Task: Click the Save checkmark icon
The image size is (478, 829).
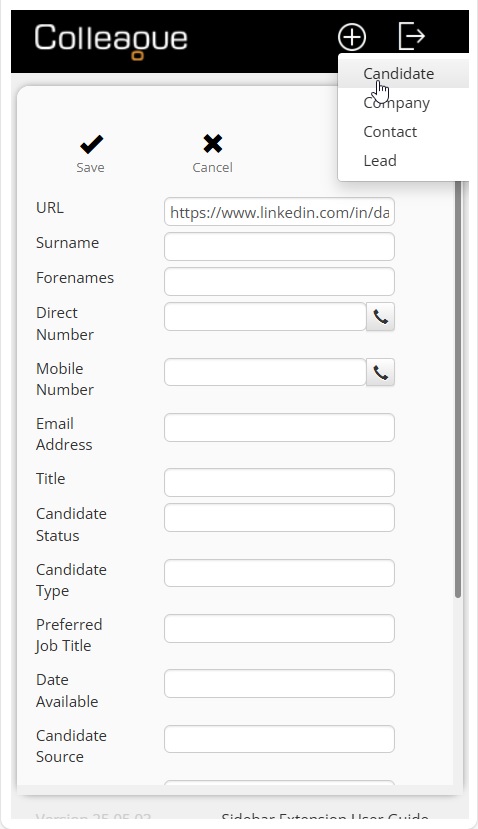Action: click(91, 144)
